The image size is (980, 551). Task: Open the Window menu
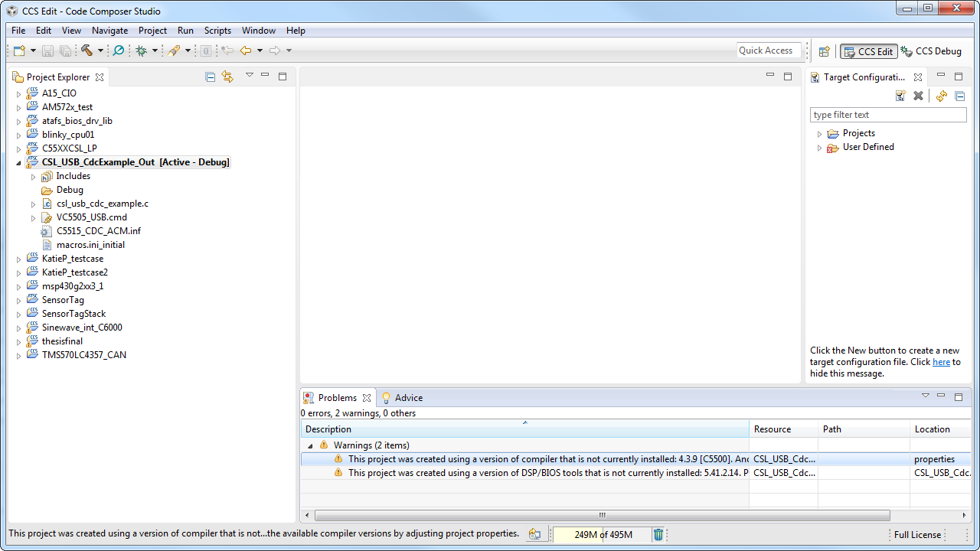click(x=259, y=31)
